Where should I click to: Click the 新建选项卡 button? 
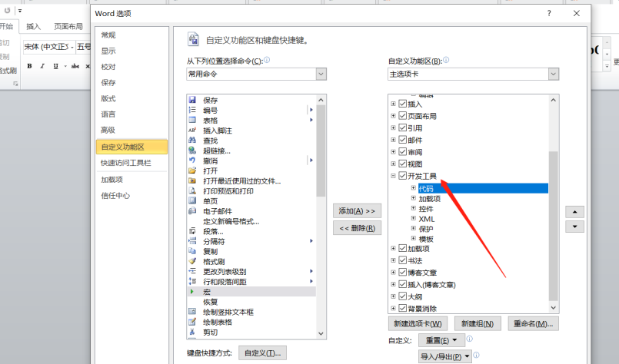click(x=417, y=324)
